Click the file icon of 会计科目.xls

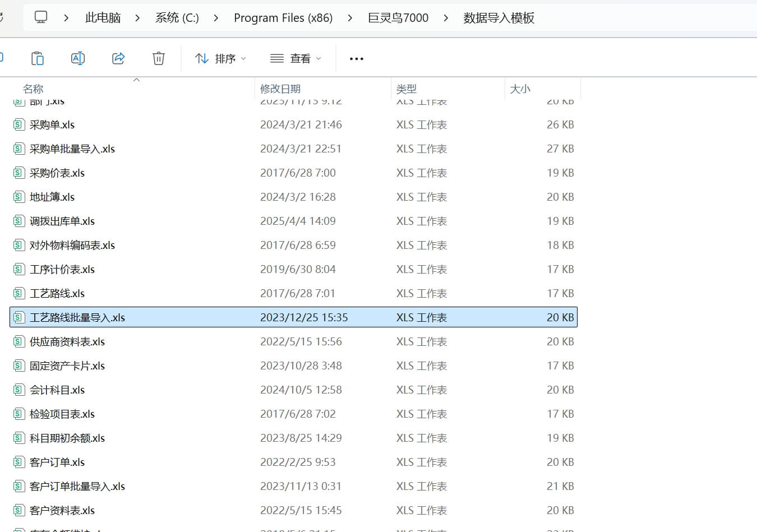point(19,390)
